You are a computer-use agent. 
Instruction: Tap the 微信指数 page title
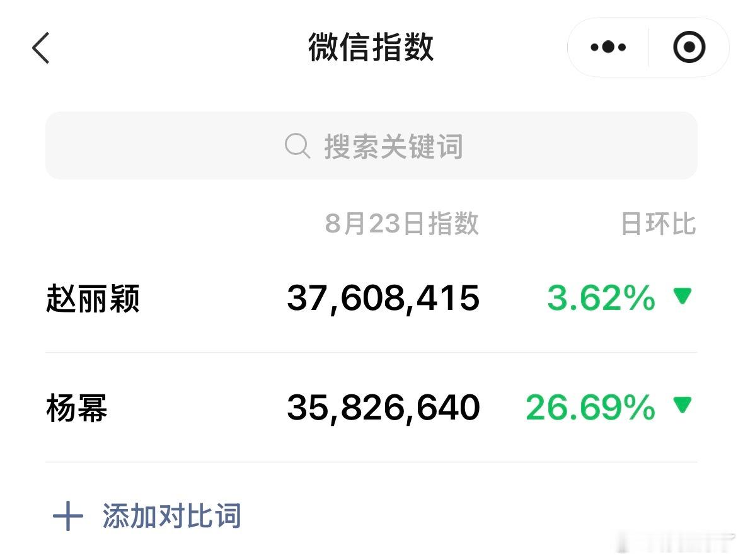point(371,47)
